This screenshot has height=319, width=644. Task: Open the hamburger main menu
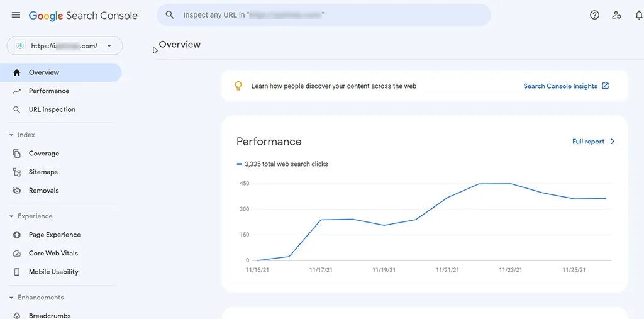(16, 15)
